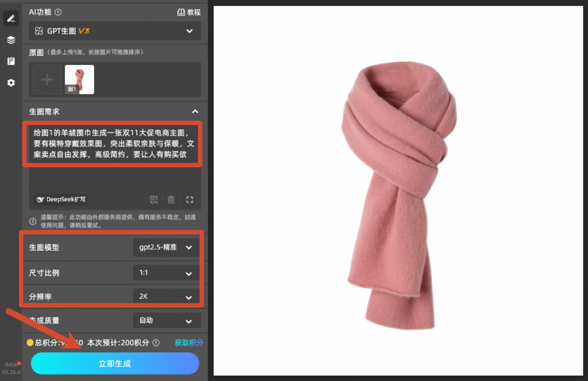Open the document list icon in sidebar
This screenshot has width=588, height=381.
[x=11, y=61]
